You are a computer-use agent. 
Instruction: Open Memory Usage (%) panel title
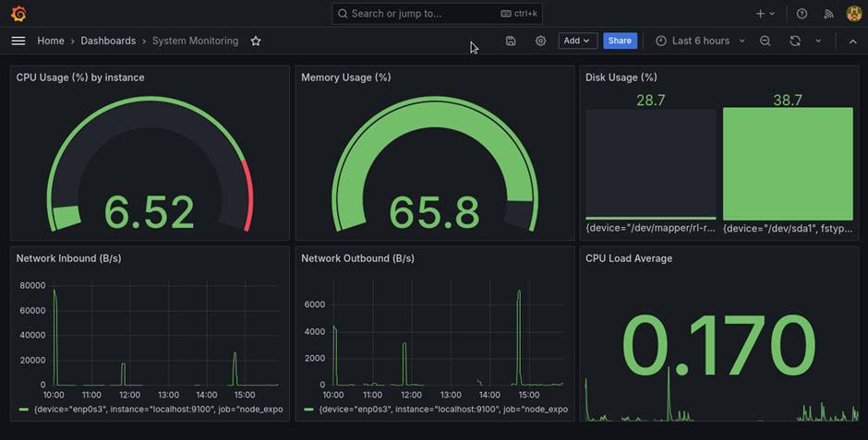pos(346,77)
